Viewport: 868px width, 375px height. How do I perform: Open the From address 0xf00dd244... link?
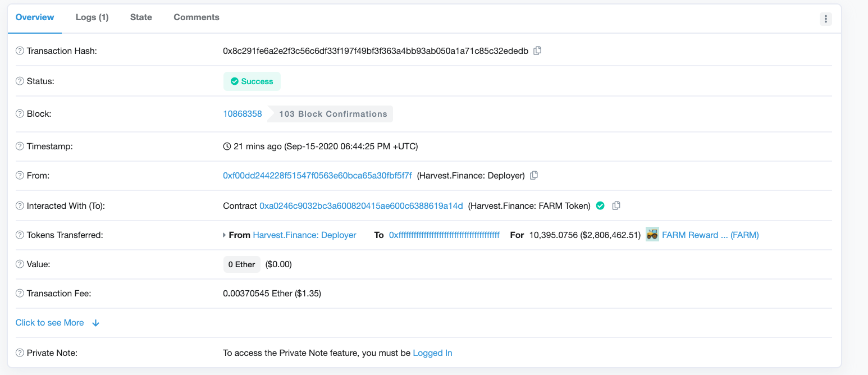[318, 176]
